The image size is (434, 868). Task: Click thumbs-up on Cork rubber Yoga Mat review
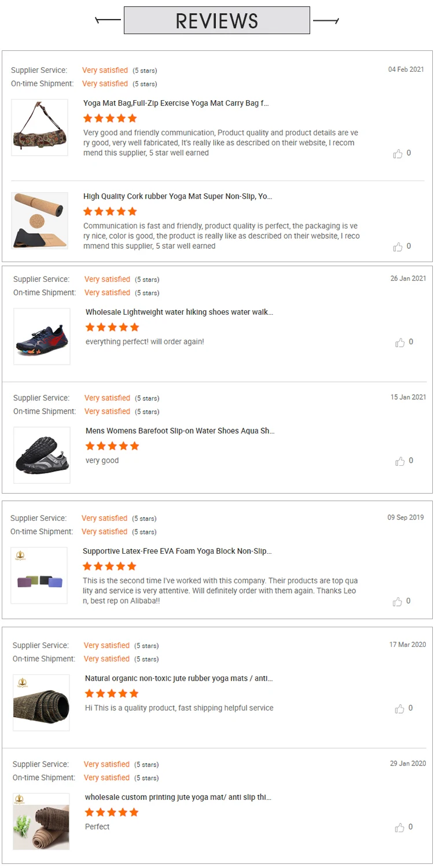tap(398, 247)
